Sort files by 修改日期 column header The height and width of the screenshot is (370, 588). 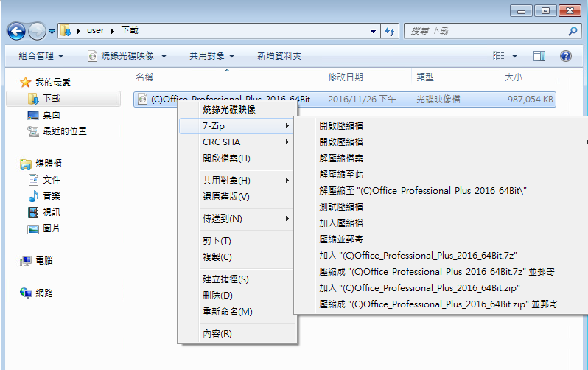(345, 77)
